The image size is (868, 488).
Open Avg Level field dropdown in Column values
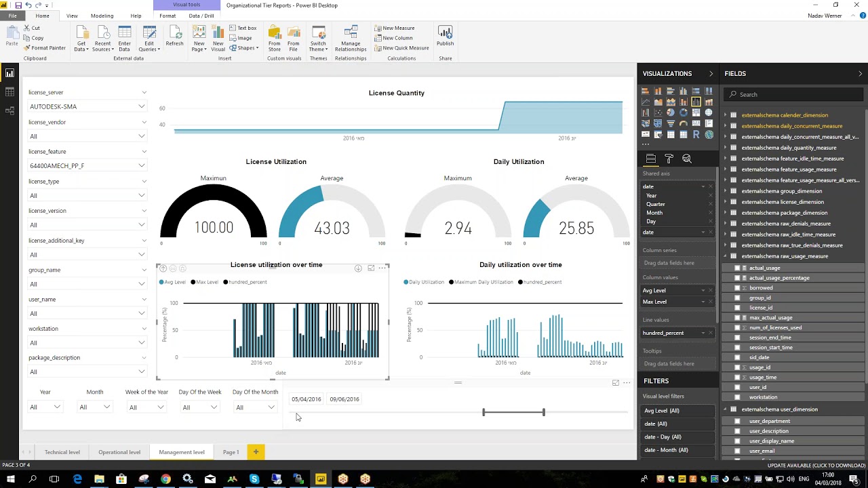703,290
